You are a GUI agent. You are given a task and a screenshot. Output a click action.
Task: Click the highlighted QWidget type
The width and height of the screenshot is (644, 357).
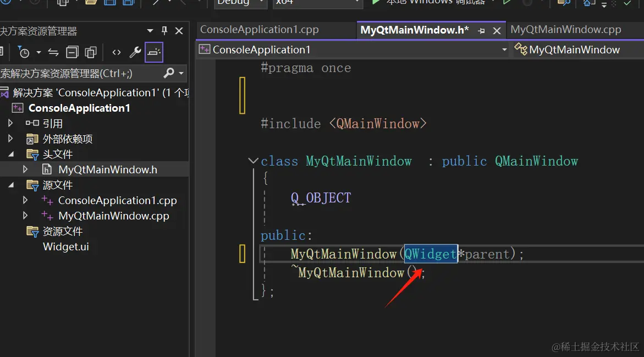pos(431,254)
